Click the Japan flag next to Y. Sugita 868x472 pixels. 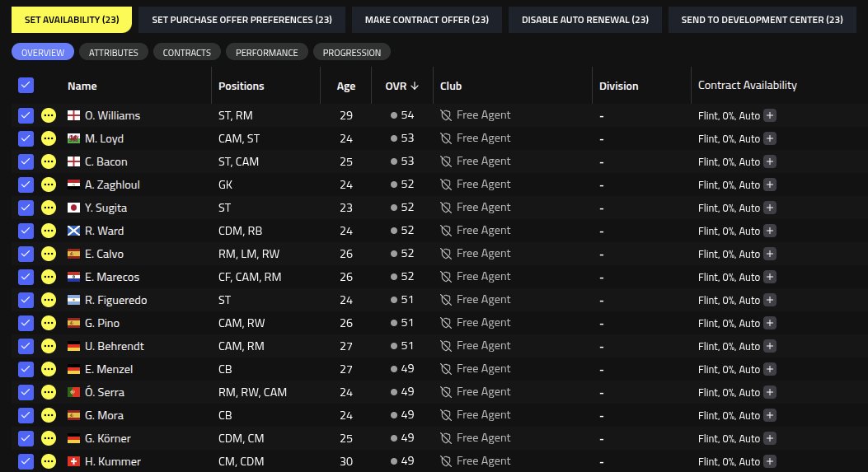pyautogui.click(x=73, y=208)
